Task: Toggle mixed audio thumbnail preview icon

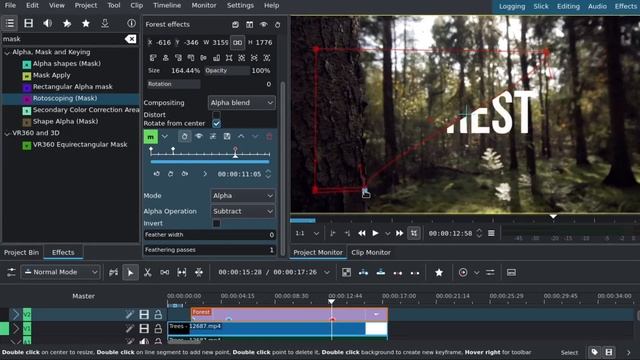Action: pos(346,272)
